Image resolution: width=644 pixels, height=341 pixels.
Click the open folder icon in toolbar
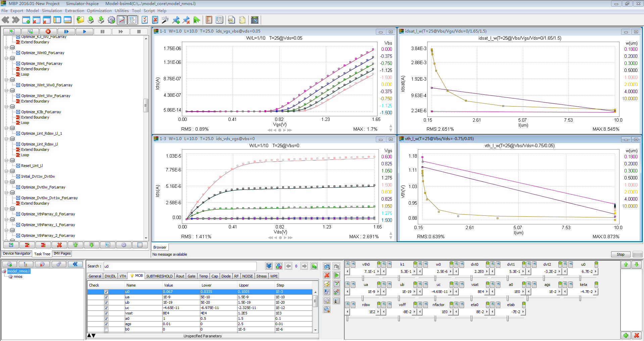(x=80, y=20)
